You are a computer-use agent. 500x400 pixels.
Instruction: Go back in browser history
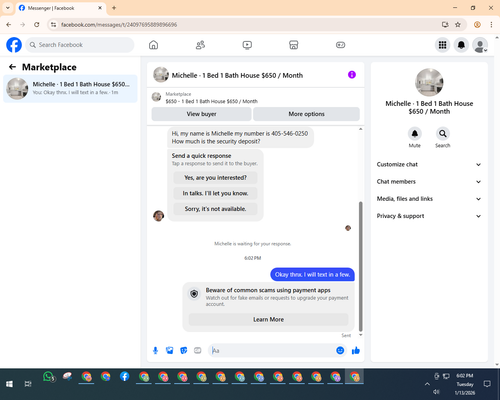click(9, 25)
